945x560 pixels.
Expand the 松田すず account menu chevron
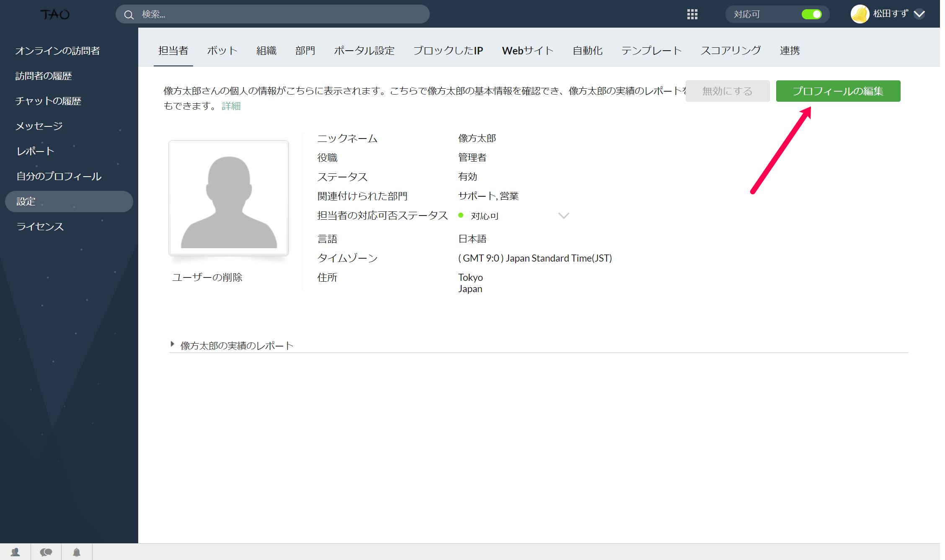919,14
